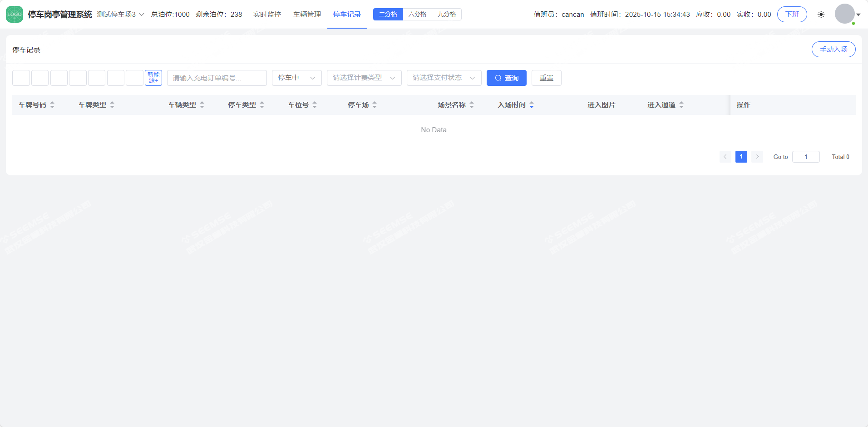
Task: Expand the 请选择支付状态 dropdown
Action: coord(444,78)
